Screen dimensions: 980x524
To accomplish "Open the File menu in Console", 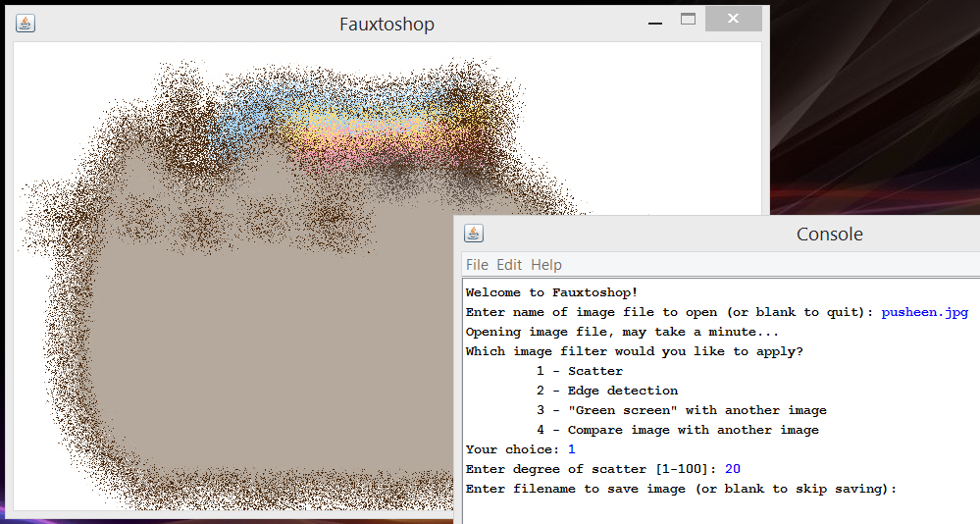I will [x=477, y=265].
